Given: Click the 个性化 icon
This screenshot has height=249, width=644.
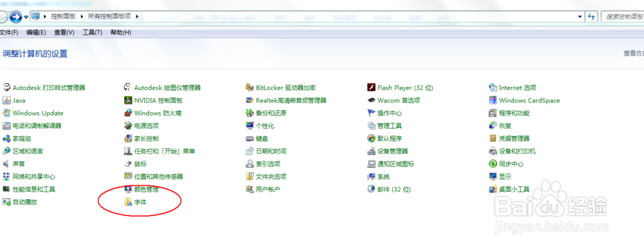Looking at the screenshot, I should coord(249,126).
